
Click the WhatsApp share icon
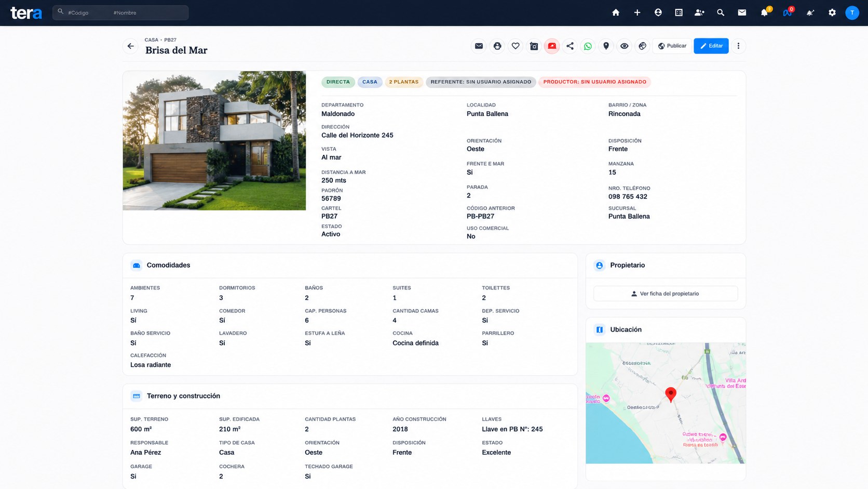click(x=588, y=46)
